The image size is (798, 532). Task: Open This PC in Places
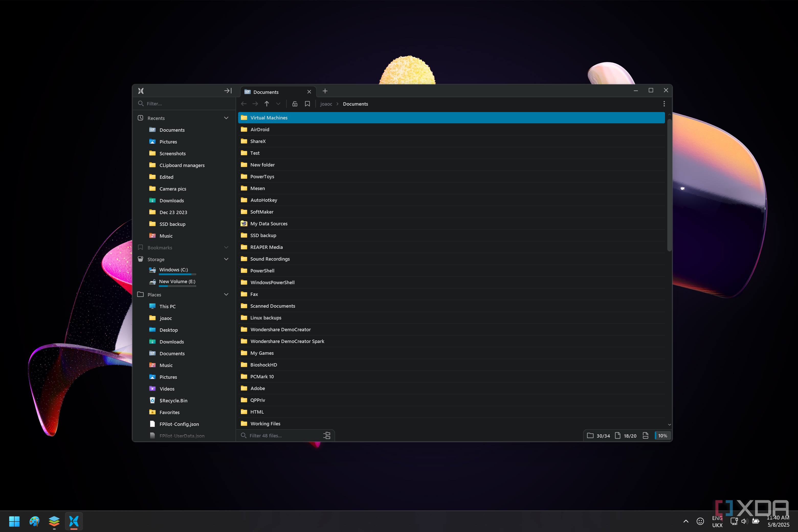[168, 306]
